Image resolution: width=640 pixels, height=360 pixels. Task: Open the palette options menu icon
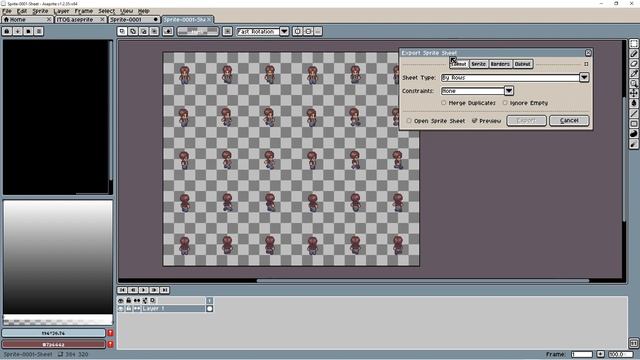tap(39, 31)
